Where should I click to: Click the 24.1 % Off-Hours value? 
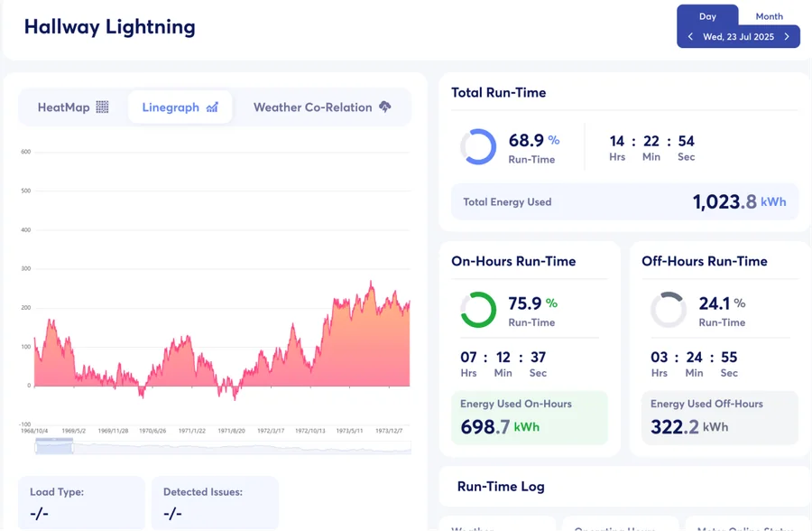tap(722, 303)
